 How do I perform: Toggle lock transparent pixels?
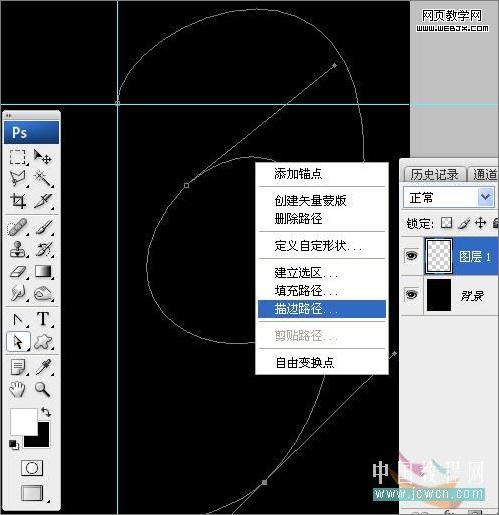pos(446,223)
